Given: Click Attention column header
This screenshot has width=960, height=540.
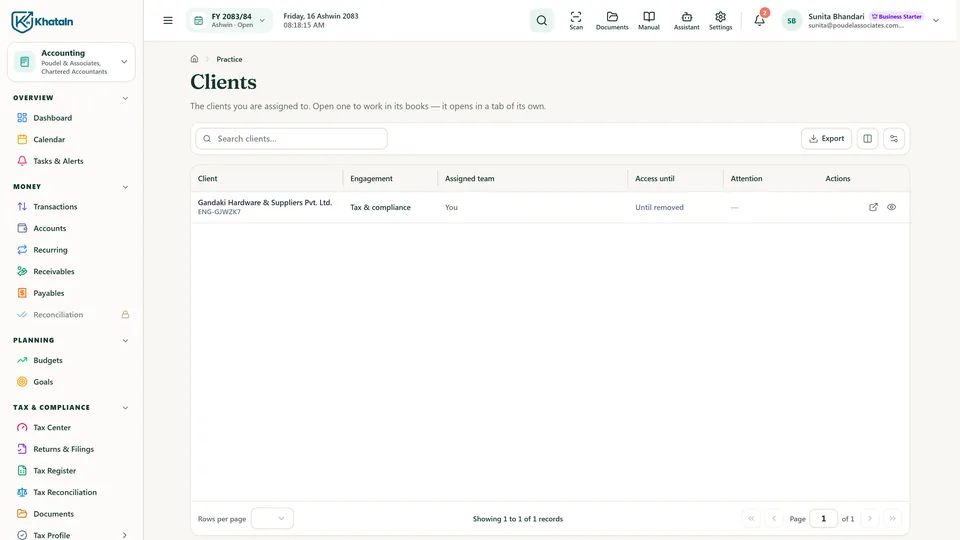Looking at the screenshot, I should point(746,179).
